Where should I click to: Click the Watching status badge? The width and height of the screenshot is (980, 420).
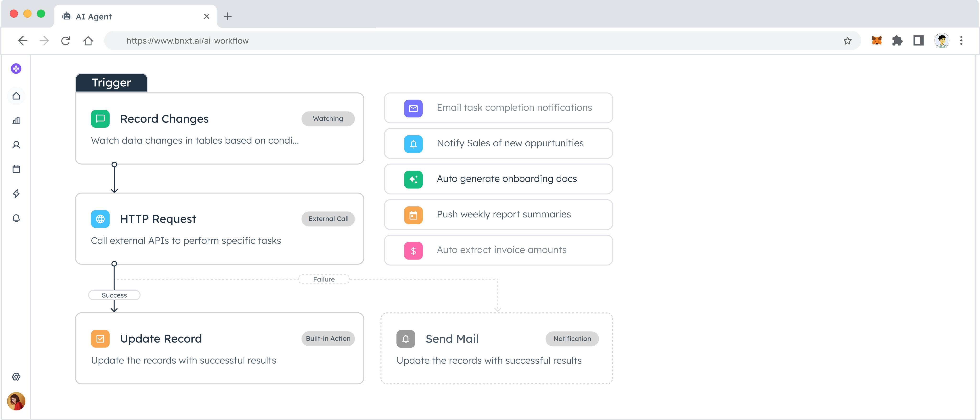coord(328,119)
